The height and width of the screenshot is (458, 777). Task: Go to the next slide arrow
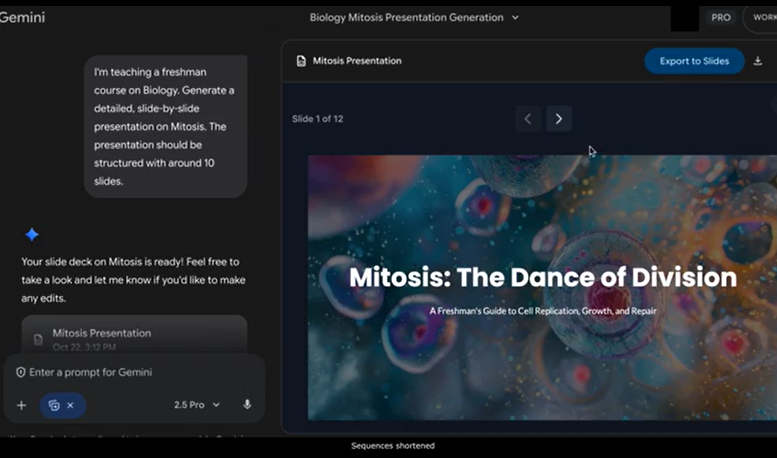click(x=559, y=119)
